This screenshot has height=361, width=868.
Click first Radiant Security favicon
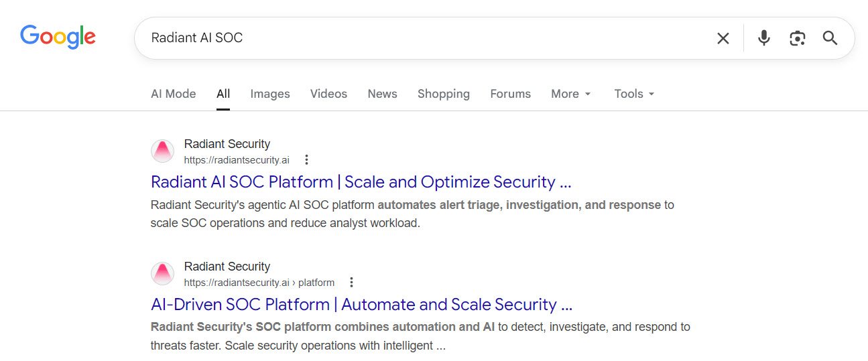click(162, 151)
